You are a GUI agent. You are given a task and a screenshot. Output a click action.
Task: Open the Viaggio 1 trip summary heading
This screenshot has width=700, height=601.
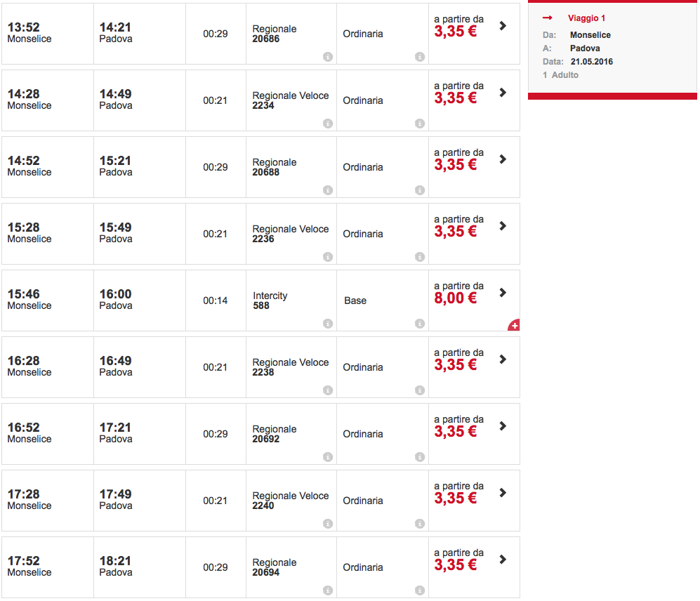click(586, 18)
